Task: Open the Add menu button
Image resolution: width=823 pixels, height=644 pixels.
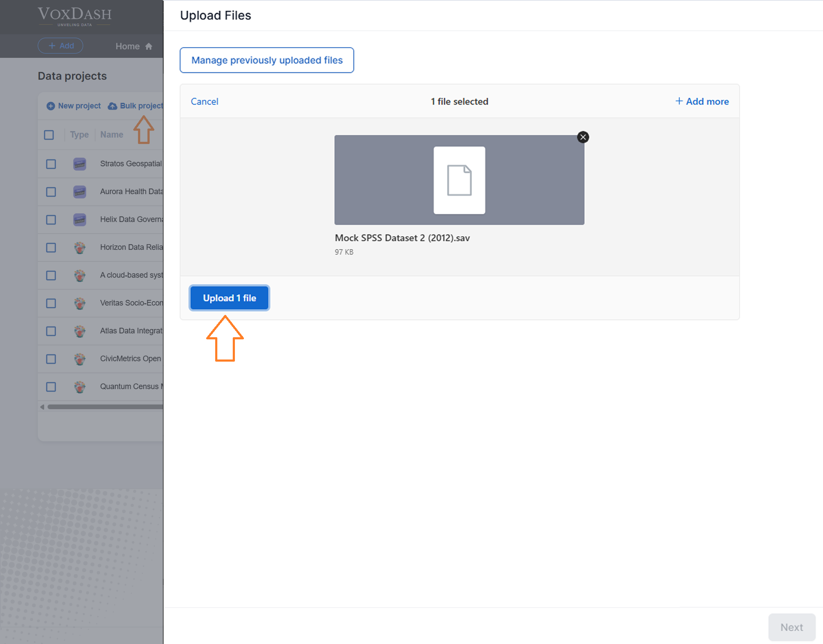Action: tap(60, 46)
